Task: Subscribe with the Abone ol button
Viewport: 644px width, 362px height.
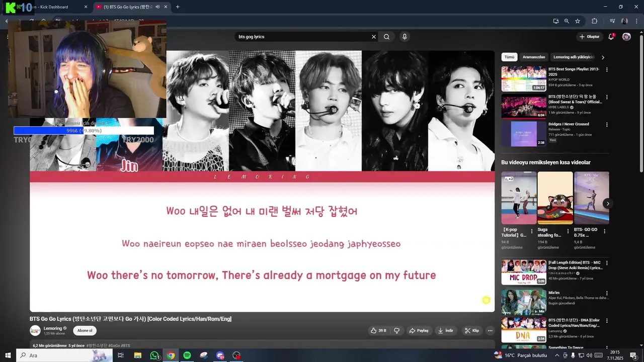Action: coord(85,330)
